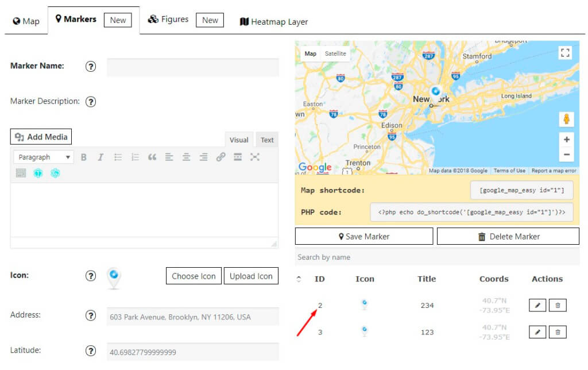Switch to the Figures tab
The height and width of the screenshot is (370, 588).
point(168,19)
